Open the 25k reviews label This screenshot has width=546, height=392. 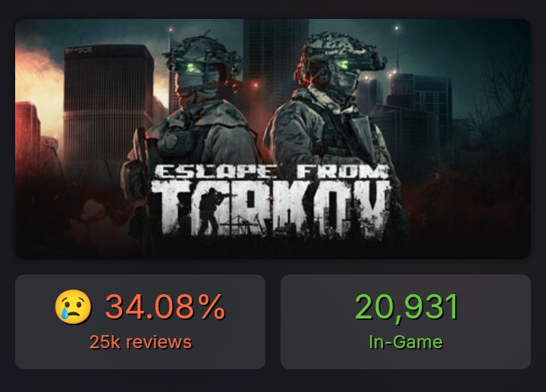tap(140, 342)
